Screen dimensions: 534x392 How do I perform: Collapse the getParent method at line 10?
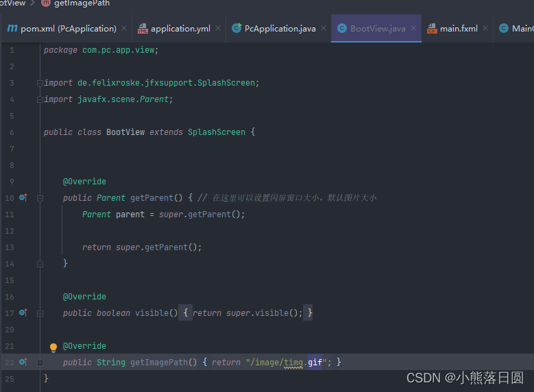[x=40, y=198]
